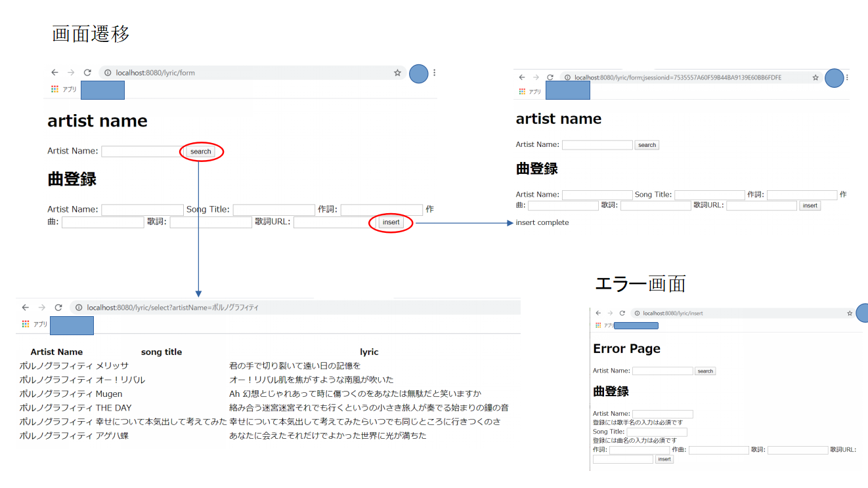This screenshot has width=868, height=488.
Task: Click the search button on the Error Page
Action: (705, 371)
